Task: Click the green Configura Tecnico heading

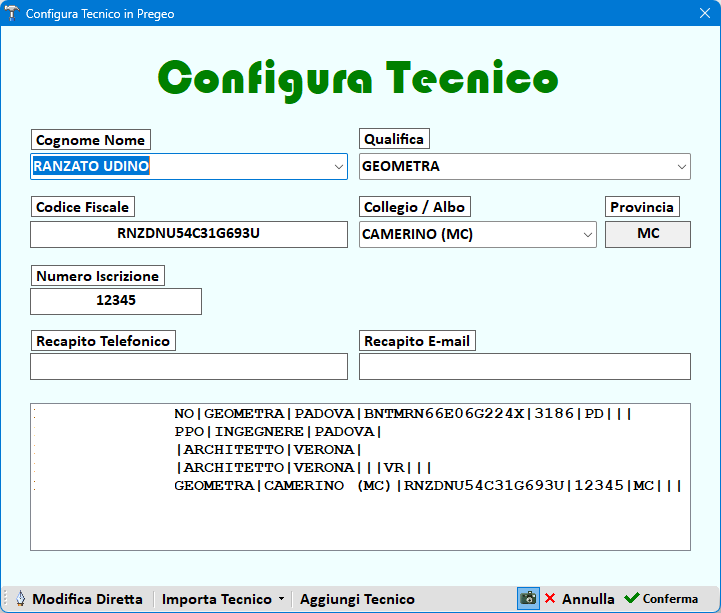Action: 358,80
